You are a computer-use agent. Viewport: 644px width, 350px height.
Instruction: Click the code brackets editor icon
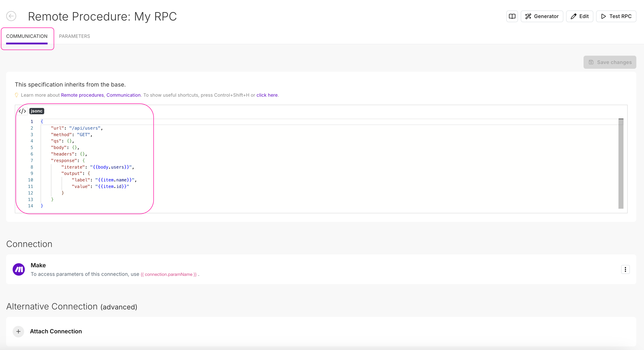tap(22, 111)
